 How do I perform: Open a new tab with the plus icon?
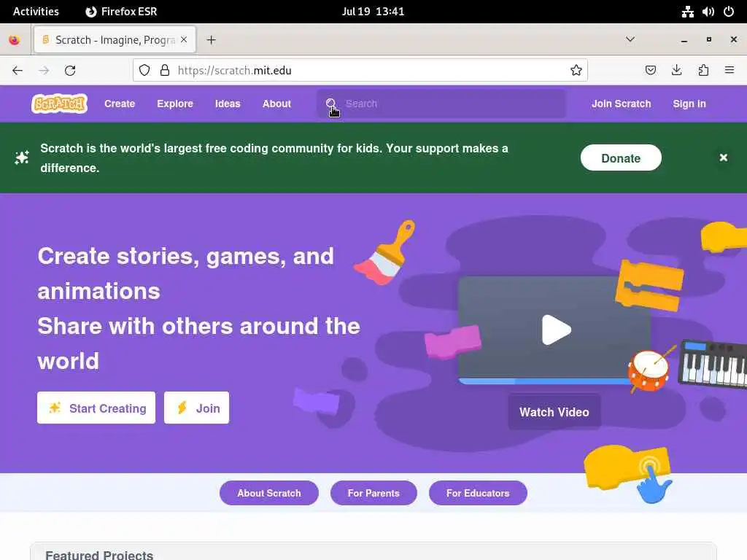click(211, 40)
